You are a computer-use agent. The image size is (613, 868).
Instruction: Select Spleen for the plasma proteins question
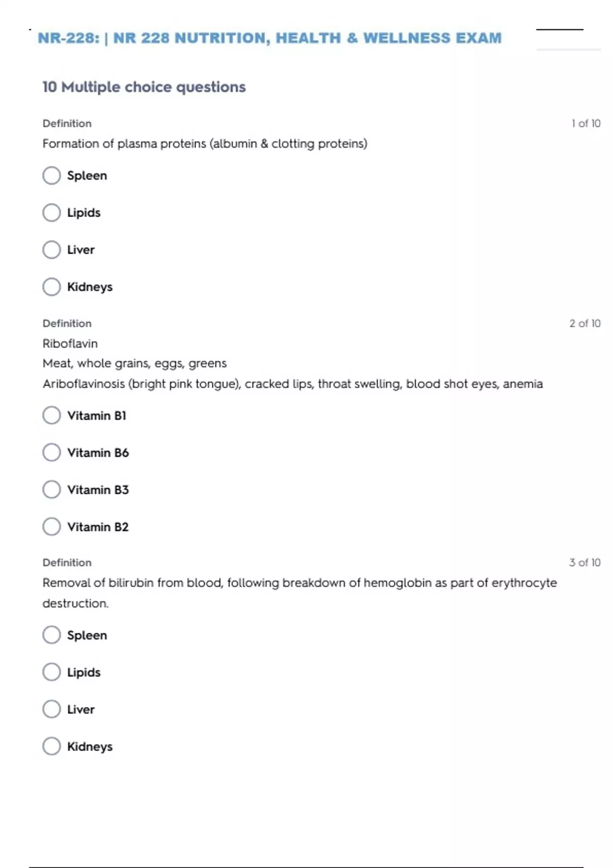click(x=52, y=176)
